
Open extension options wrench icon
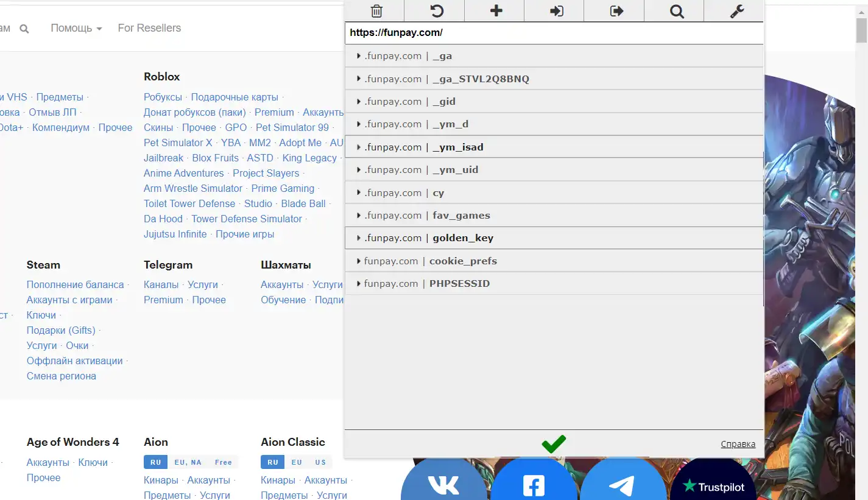tap(736, 11)
